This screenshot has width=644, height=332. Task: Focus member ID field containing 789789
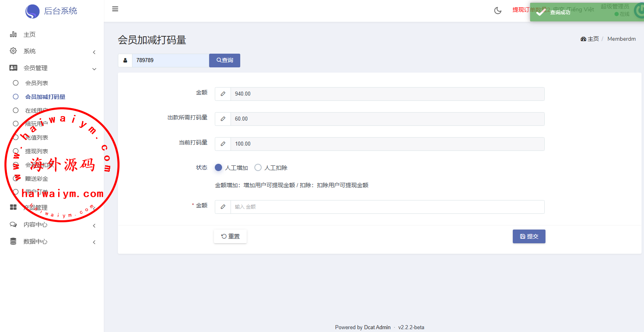point(170,61)
